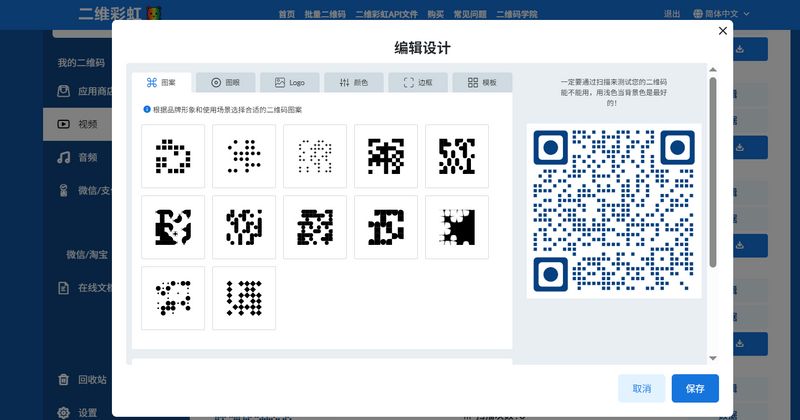Click the 退出 logout link
This screenshot has height=420, width=800.
click(672, 14)
